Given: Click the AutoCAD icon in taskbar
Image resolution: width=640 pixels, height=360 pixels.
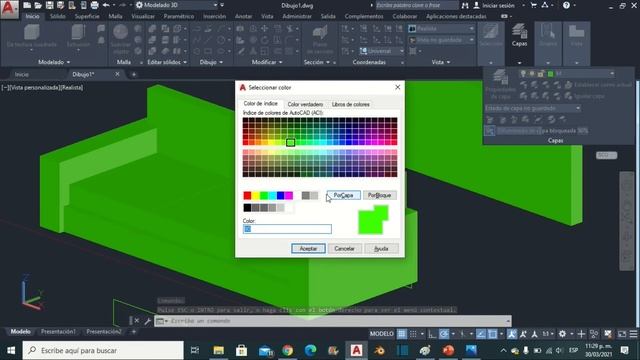Looking at the screenshot, I should (x=356, y=350).
